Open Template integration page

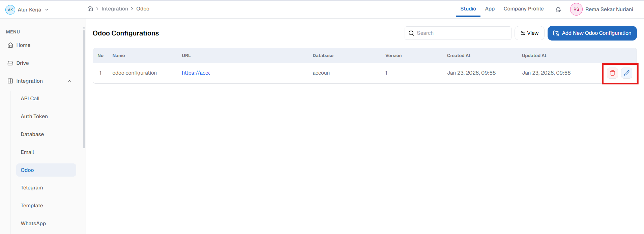tap(32, 206)
